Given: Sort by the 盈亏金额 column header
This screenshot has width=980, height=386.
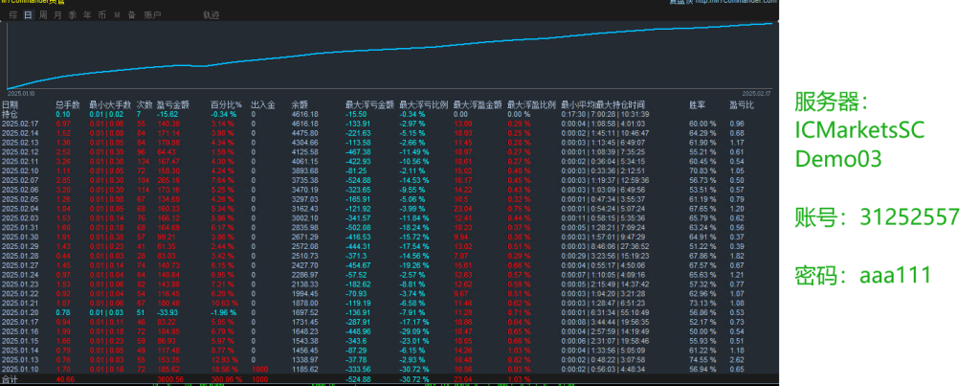Looking at the screenshot, I should [x=173, y=105].
